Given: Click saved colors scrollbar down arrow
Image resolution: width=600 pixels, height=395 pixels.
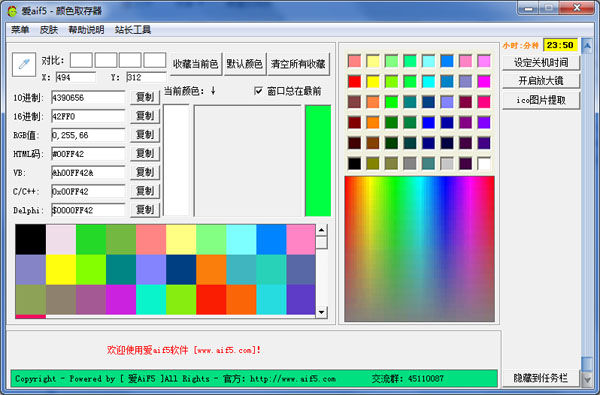Looking at the screenshot, I should (x=321, y=312).
